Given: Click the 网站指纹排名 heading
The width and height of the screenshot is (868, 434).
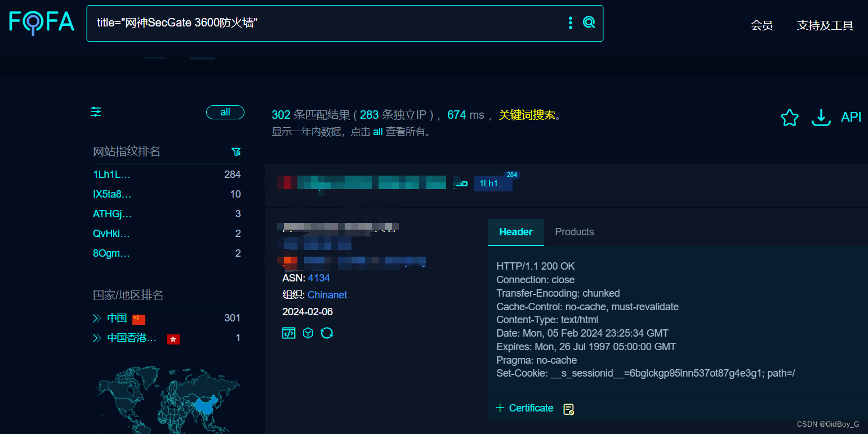Looking at the screenshot, I should 127,152.
